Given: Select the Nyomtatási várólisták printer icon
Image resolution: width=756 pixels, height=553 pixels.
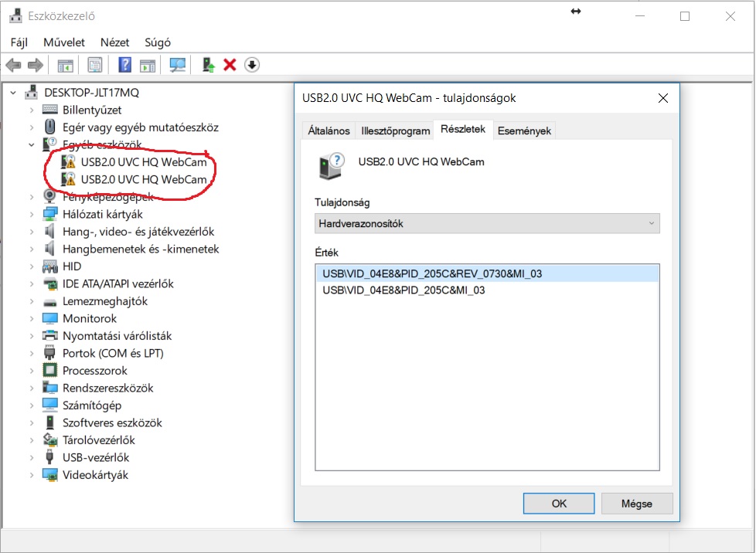Looking at the screenshot, I should click(x=49, y=336).
